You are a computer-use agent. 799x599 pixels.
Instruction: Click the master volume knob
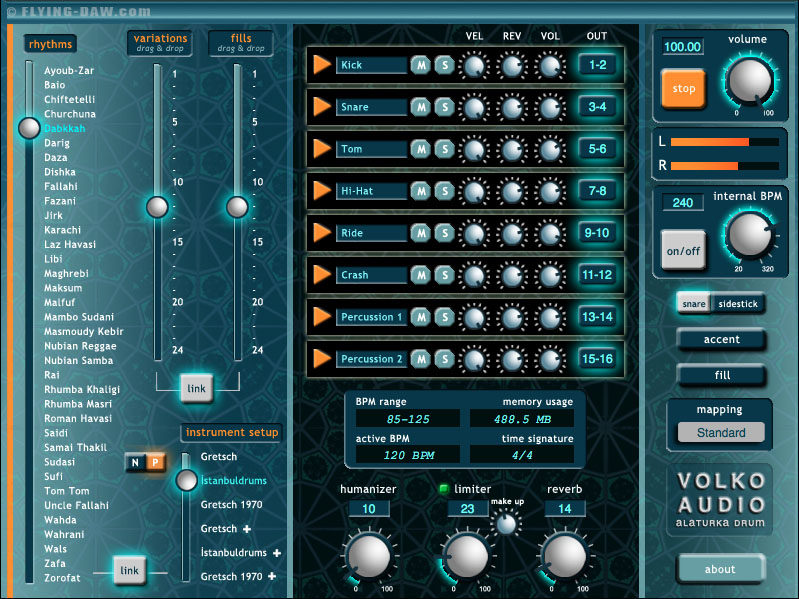coord(750,81)
